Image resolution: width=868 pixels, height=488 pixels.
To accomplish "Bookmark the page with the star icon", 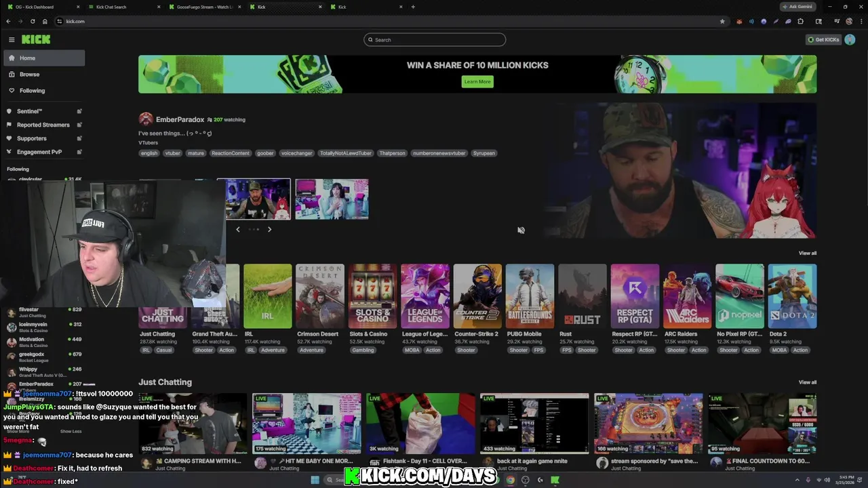I will [722, 21].
